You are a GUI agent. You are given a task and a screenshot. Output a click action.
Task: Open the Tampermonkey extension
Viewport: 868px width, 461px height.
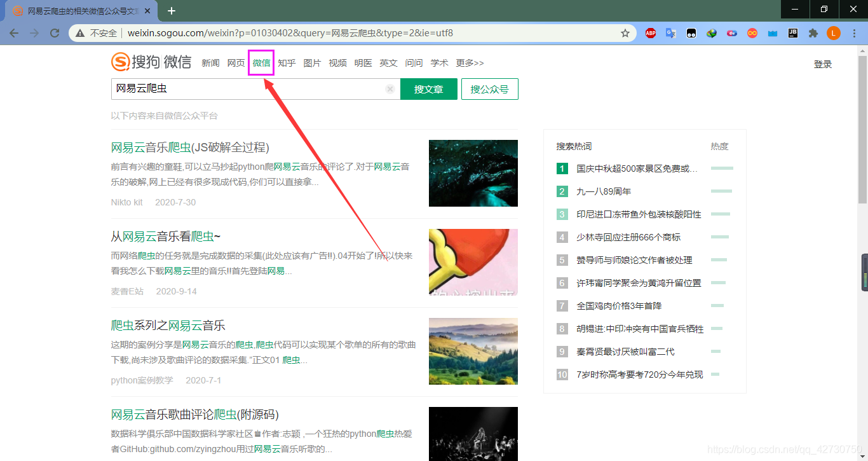pos(691,33)
